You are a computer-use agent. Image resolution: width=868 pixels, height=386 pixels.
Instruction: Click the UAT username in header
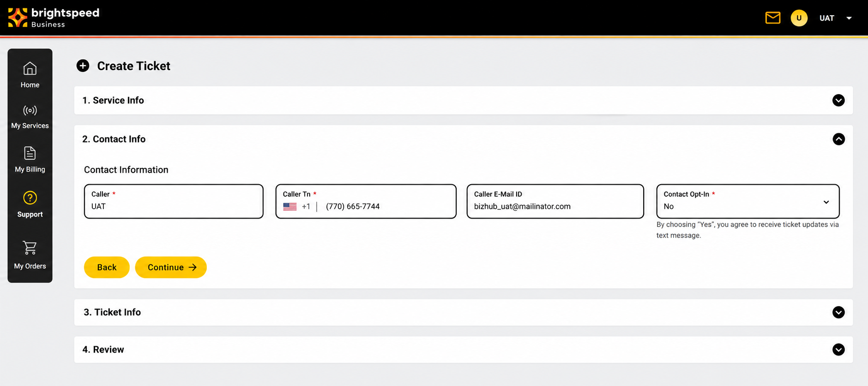(826, 18)
